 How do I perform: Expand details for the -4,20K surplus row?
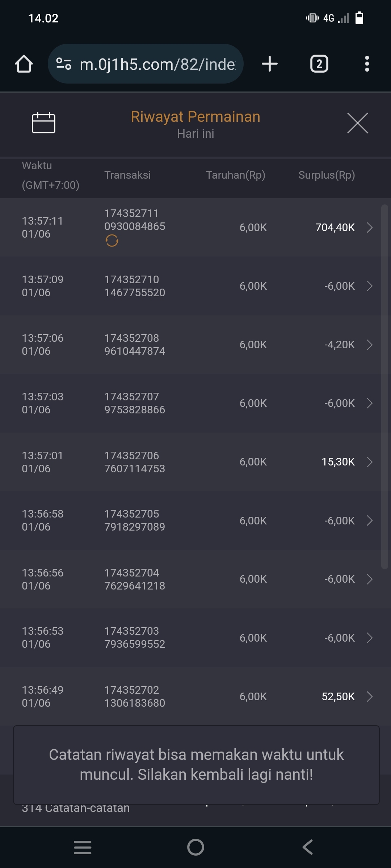pyautogui.click(x=369, y=345)
